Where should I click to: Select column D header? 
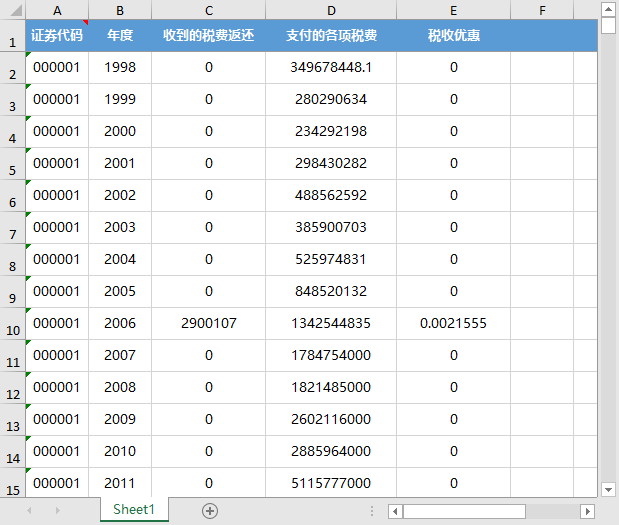point(331,10)
